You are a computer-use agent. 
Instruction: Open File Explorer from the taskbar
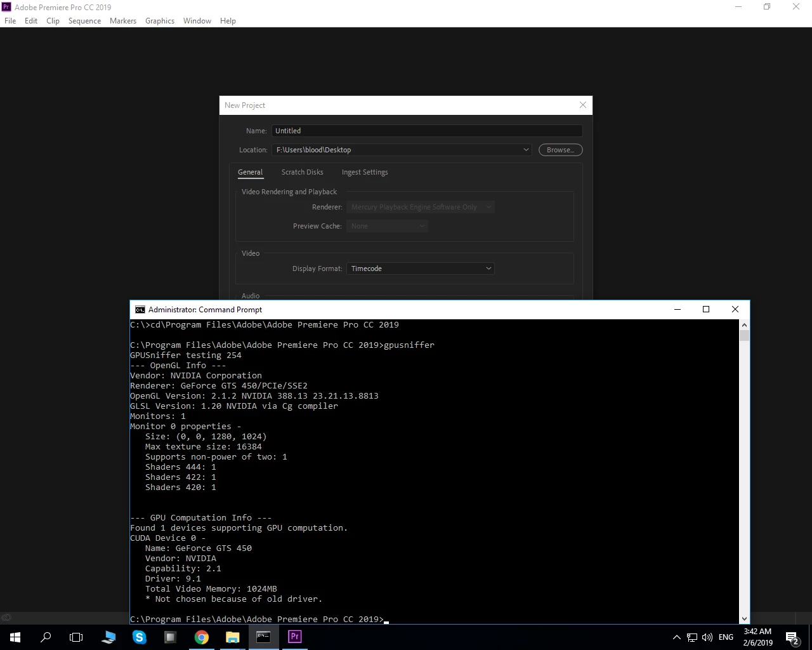pyautogui.click(x=232, y=637)
